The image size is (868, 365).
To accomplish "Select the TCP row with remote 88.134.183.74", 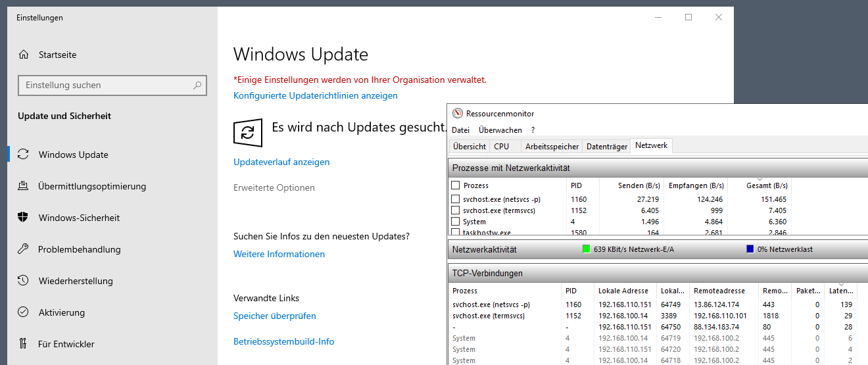I will coord(658,327).
